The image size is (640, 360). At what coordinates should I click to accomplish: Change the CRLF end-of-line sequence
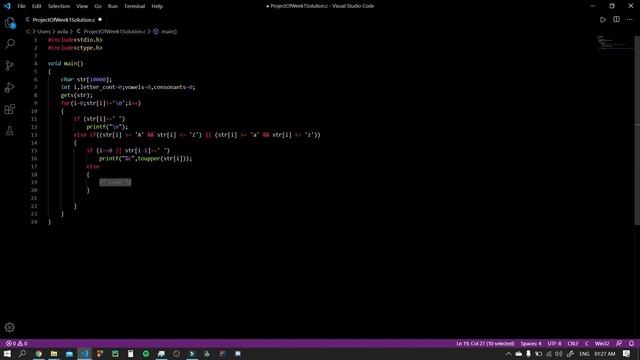(x=573, y=344)
